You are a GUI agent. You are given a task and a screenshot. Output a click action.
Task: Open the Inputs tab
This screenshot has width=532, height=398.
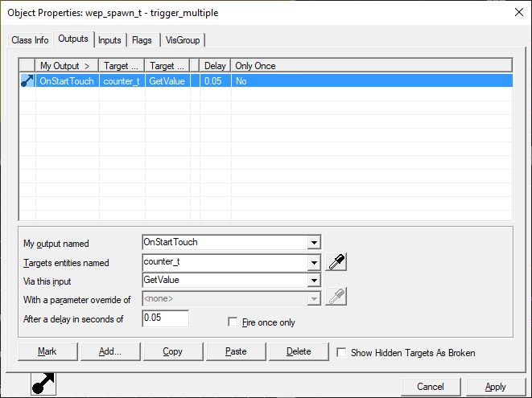(x=109, y=40)
